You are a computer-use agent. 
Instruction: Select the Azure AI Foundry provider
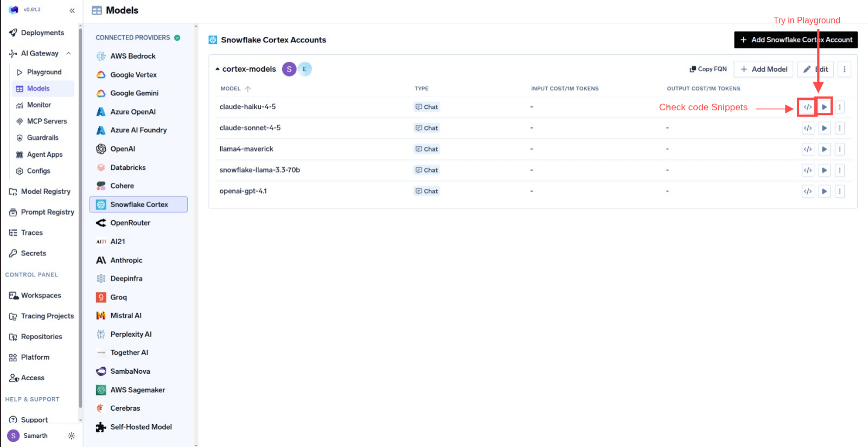point(138,130)
